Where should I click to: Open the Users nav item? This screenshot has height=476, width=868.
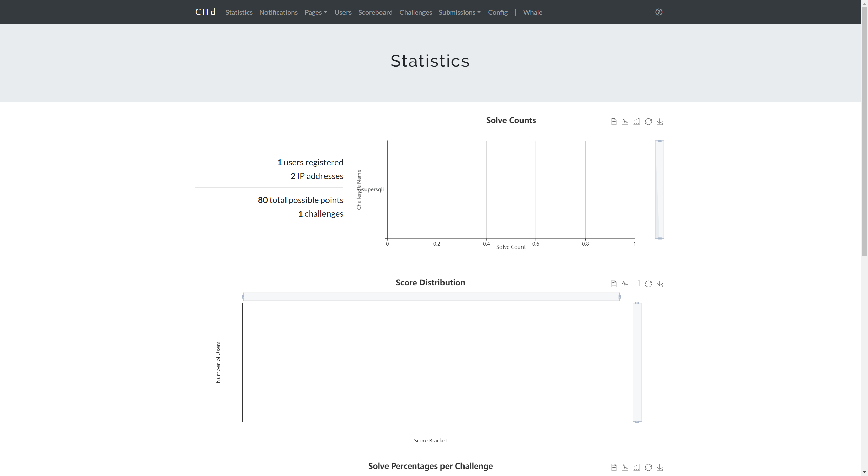343,12
